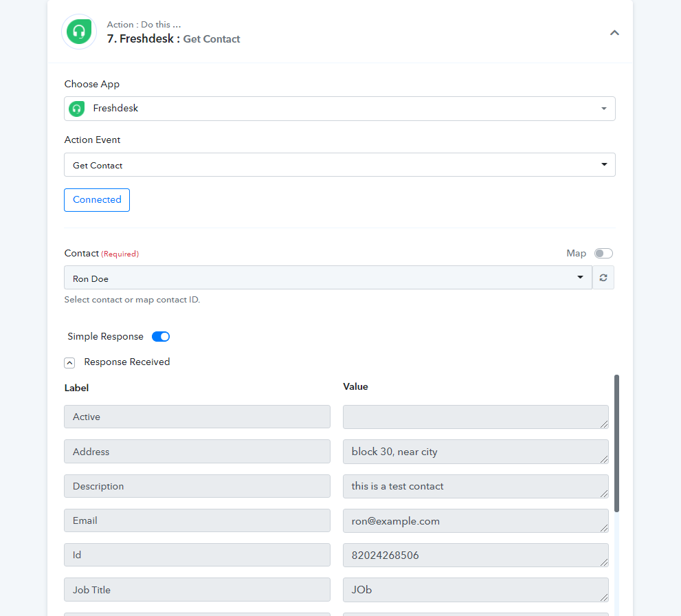Click the Id value field 82024268506
Screen dimensions: 681x616
476,555
